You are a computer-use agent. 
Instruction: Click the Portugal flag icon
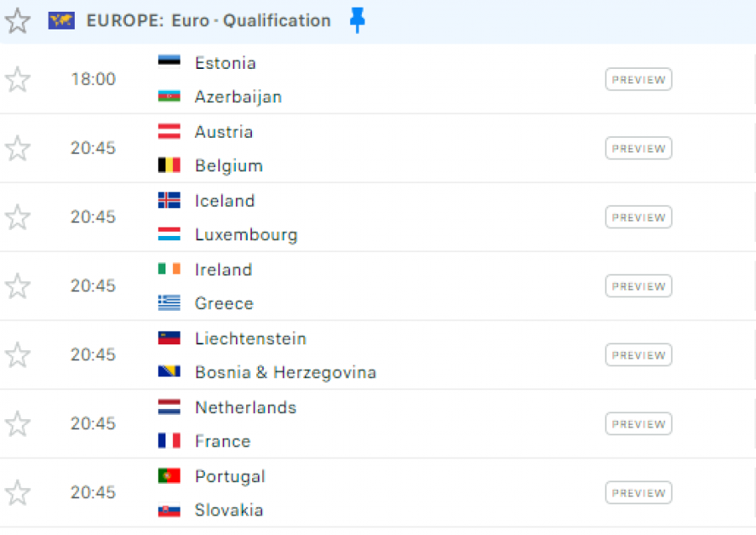(169, 475)
